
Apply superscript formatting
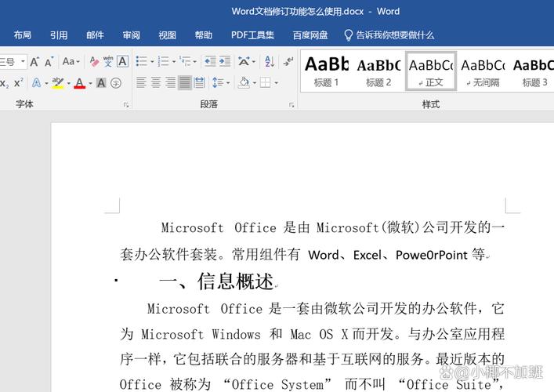[18, 83]
